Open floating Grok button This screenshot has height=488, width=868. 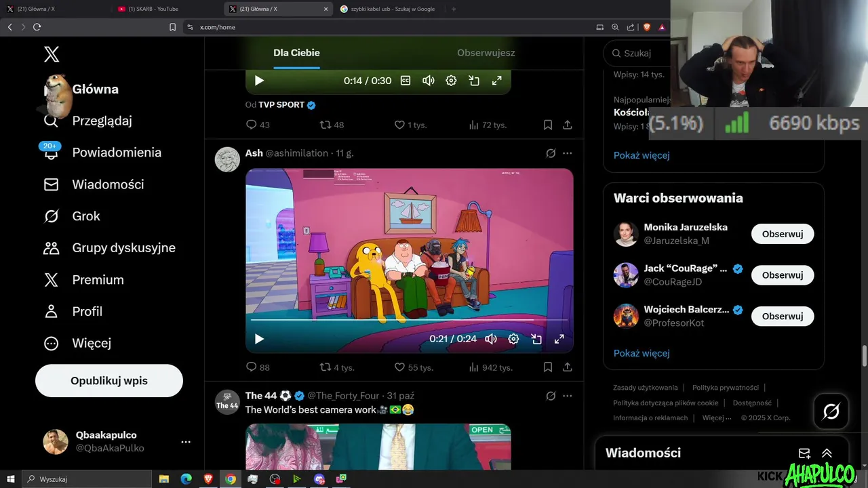(x=831, y=411)
